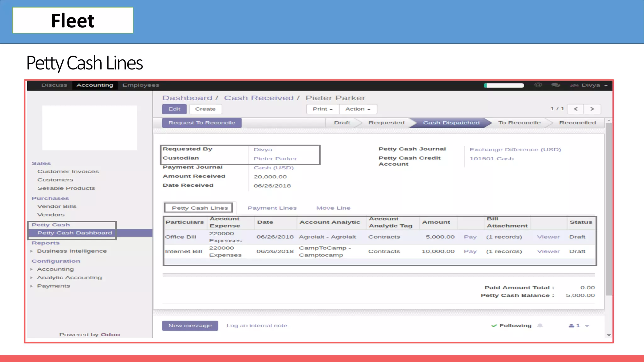Open the Print dropdown

coord(323,109)
